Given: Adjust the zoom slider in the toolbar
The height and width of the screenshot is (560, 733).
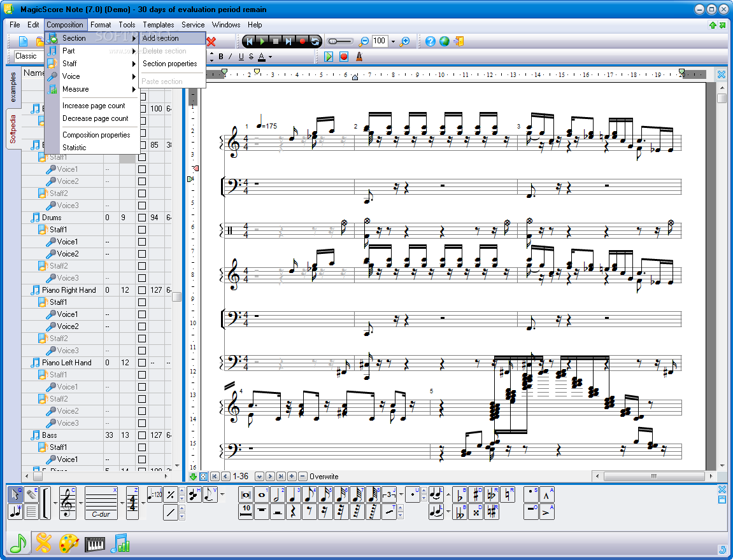Looking at the screenshot, I should coord(340,41).
